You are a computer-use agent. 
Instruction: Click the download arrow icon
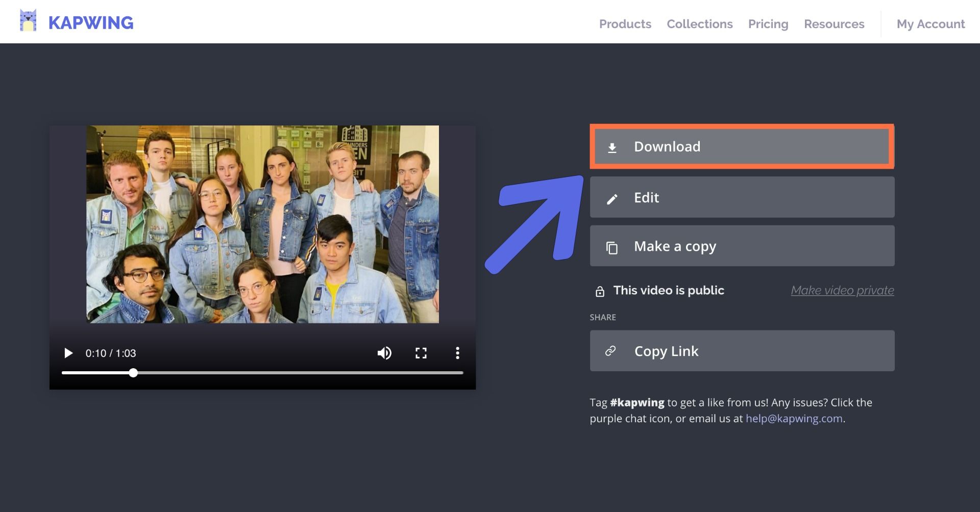tap(612, 148)
